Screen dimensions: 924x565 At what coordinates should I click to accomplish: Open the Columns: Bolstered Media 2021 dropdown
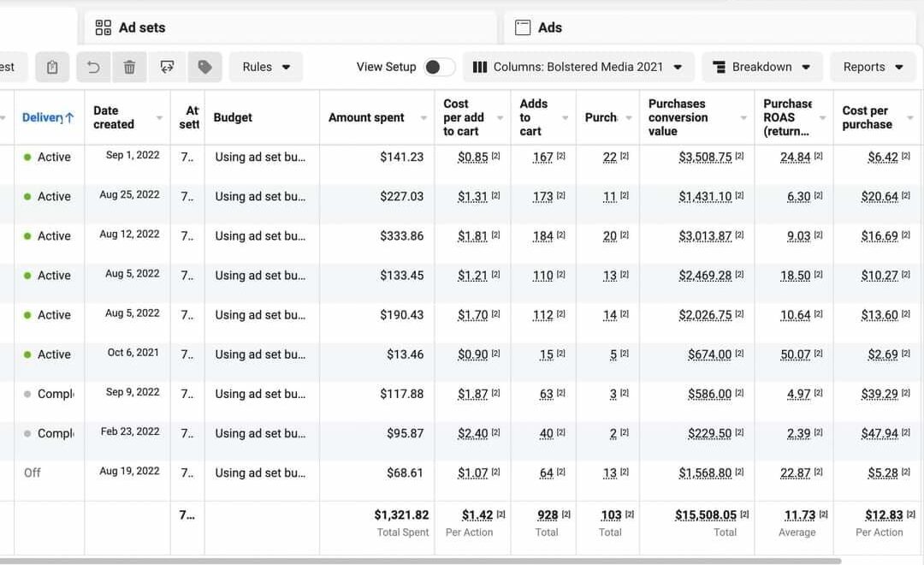coord(577,67)
